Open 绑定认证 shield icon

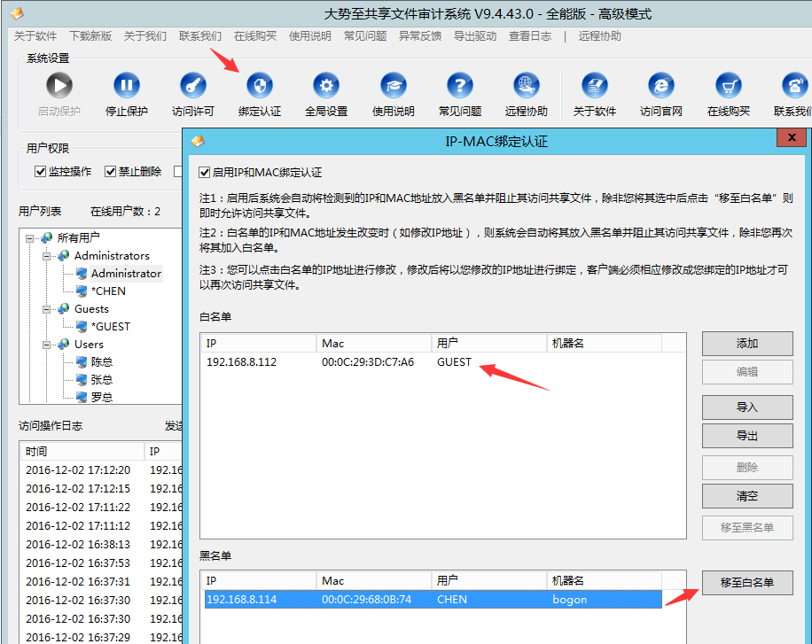click(x=260, y=86)
